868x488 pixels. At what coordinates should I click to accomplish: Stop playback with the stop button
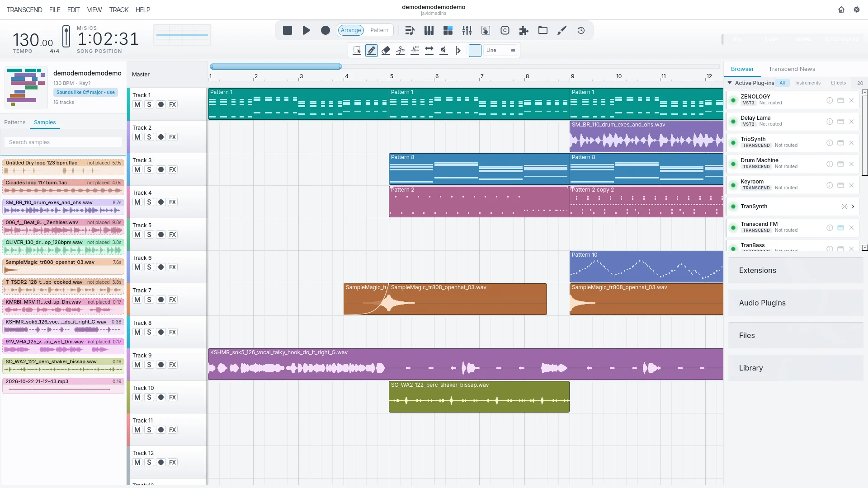tap(288, 30)
